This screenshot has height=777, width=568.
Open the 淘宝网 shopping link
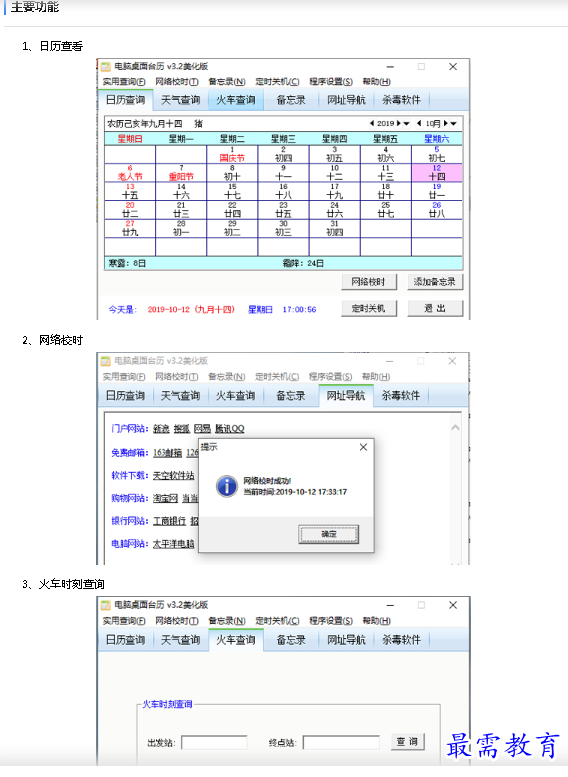click(x=165, y=498)
